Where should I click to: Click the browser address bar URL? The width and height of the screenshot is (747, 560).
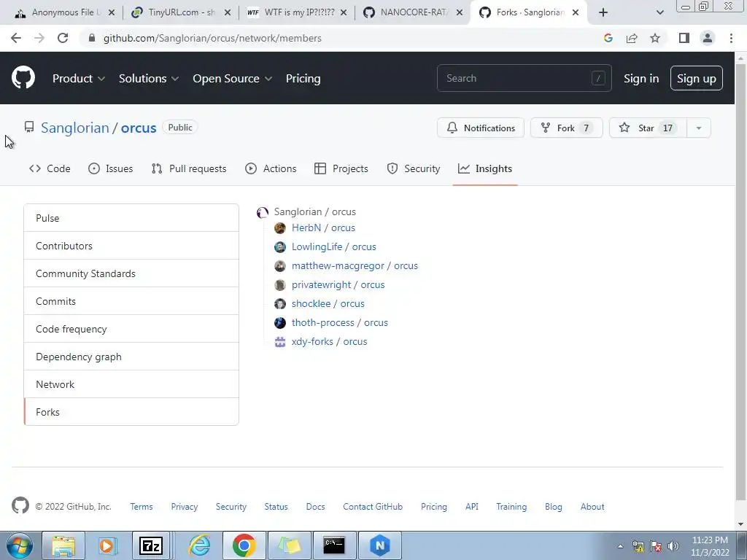(x=212, y=38)
